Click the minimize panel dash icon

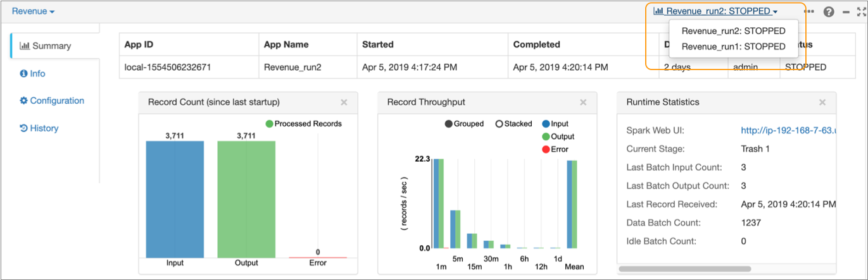click(x=846, y=11)
